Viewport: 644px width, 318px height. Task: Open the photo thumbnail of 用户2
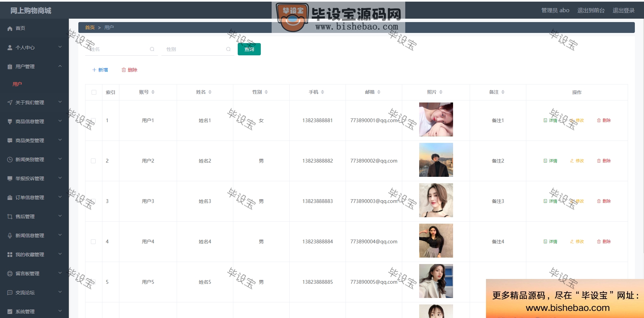click(436, 160)
